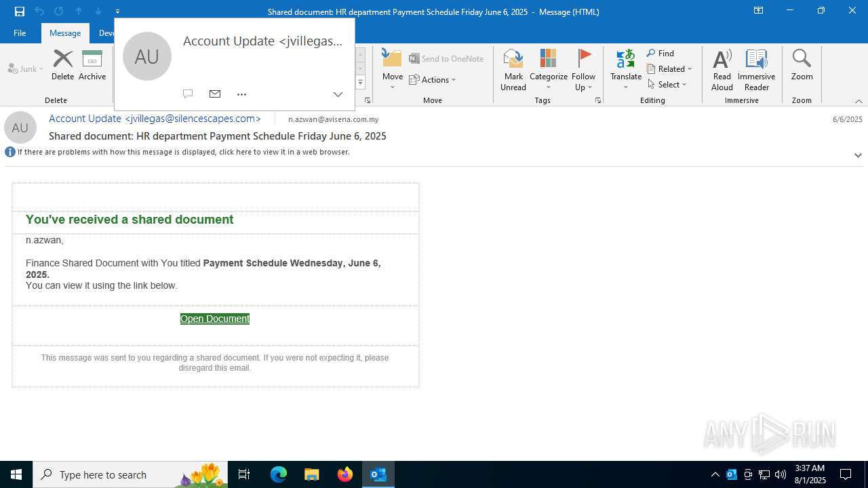Launch Microsoft Edge from taskbar
The image size is (868, 488).
(x=279, y=474)
